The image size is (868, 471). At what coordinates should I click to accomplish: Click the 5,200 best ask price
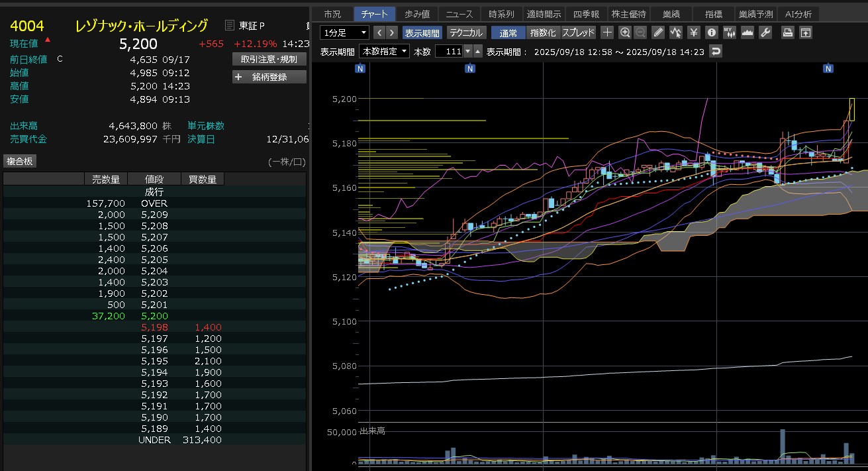pos(154,316)
